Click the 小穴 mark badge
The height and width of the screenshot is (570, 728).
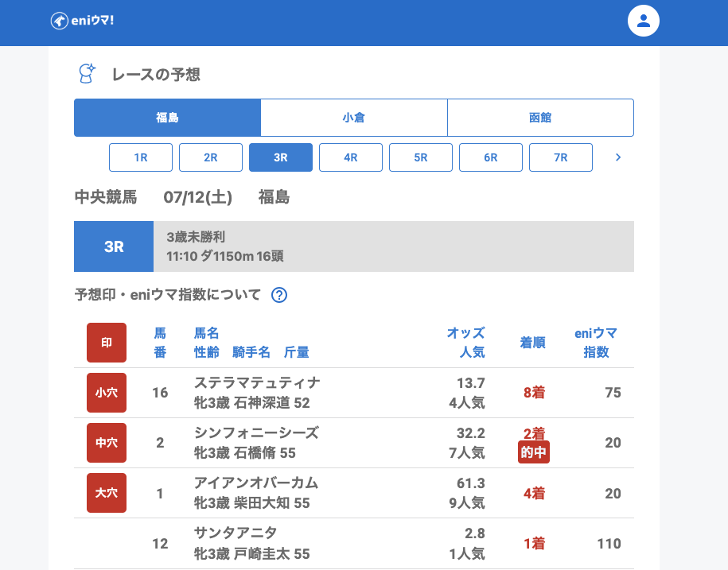click(107, 393)
